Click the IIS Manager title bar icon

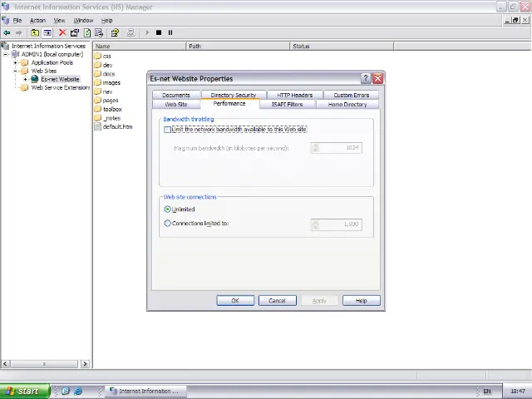6,7
